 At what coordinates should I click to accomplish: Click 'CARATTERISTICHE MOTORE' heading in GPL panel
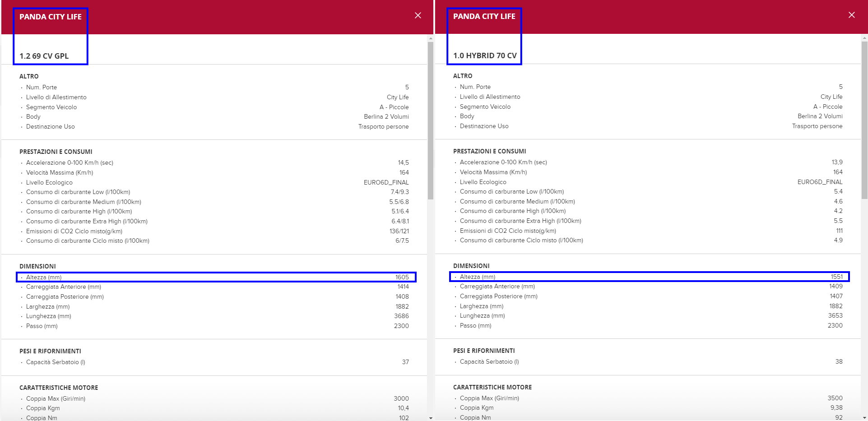coord(59,388)
